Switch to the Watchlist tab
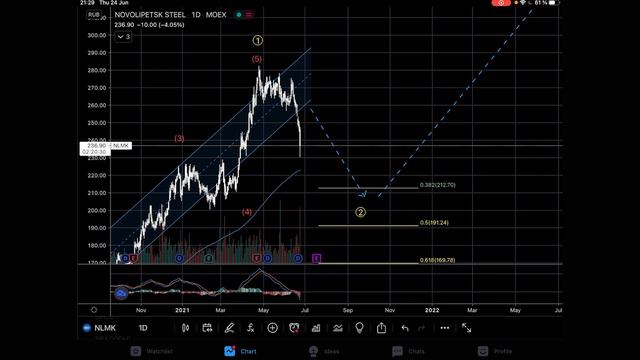 coord(152,351)
